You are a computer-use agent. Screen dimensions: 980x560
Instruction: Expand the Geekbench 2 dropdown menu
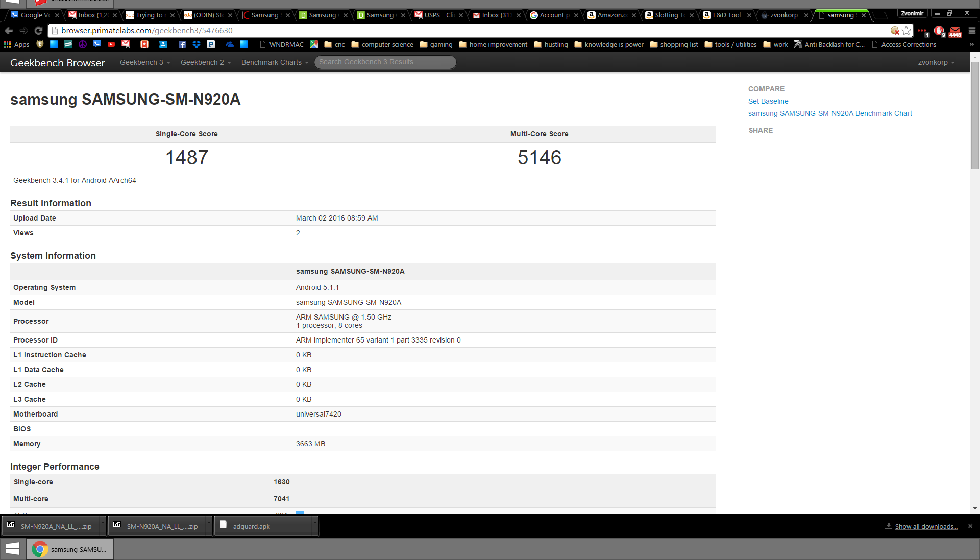206,62
